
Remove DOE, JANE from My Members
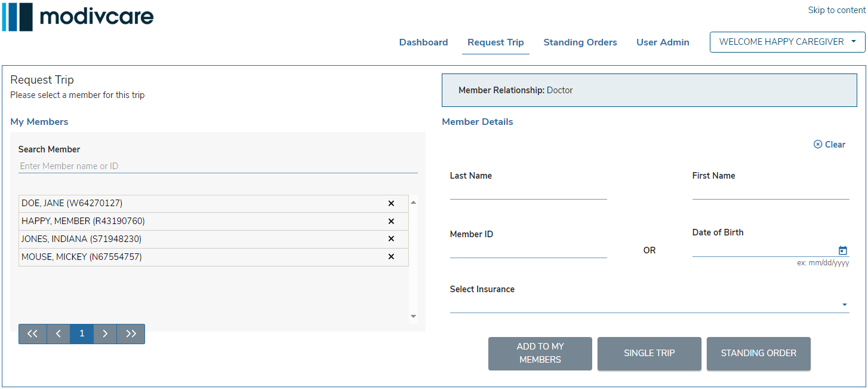(391, 204)
